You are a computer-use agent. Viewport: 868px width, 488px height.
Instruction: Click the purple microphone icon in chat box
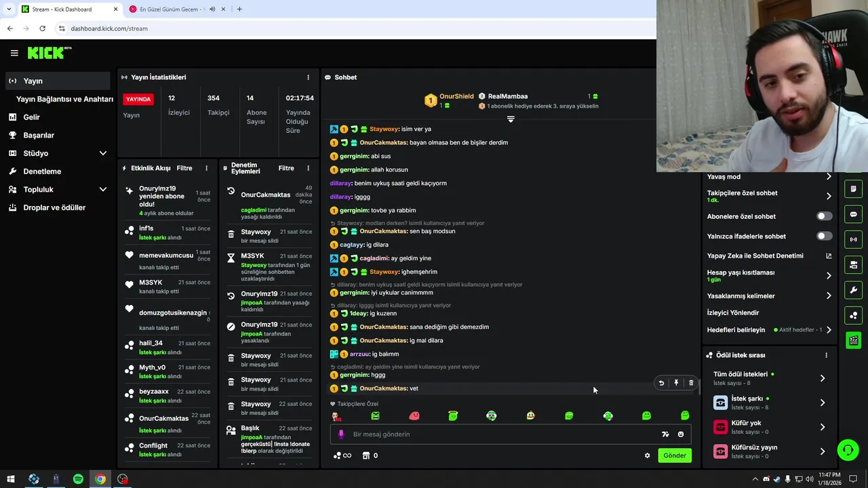tap(341, 434)
